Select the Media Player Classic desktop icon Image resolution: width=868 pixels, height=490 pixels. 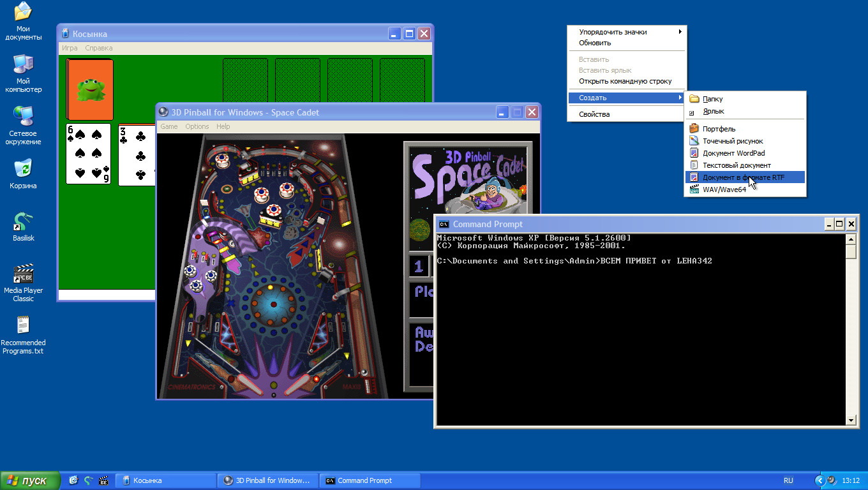pos(23,283)
